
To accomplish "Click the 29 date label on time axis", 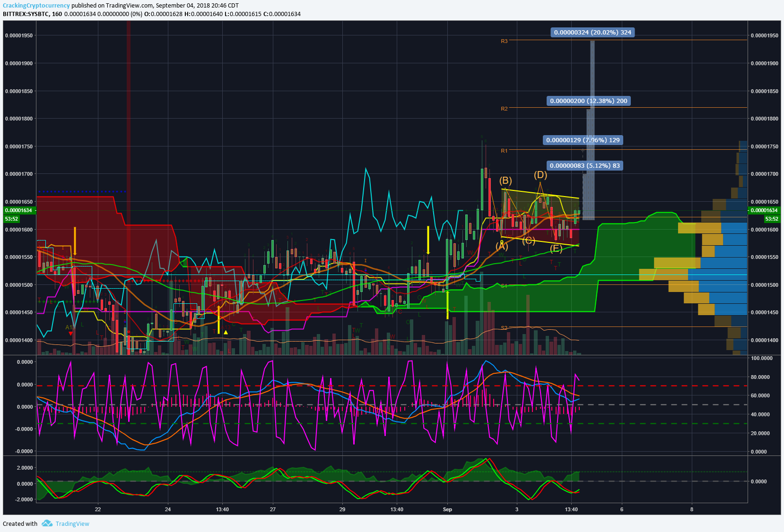I will tap(342, 509).
